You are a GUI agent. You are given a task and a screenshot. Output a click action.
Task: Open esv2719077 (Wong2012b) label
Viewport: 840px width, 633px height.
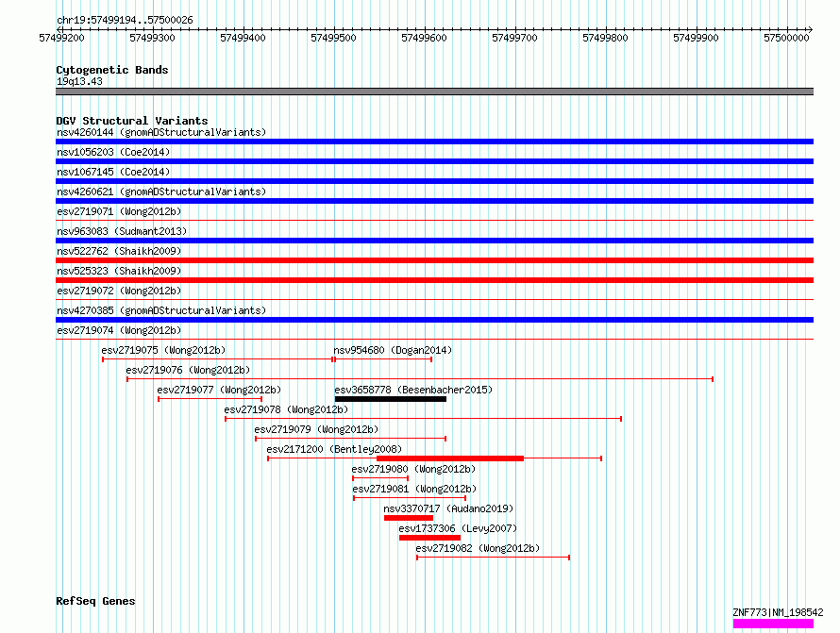coord(219,390)
